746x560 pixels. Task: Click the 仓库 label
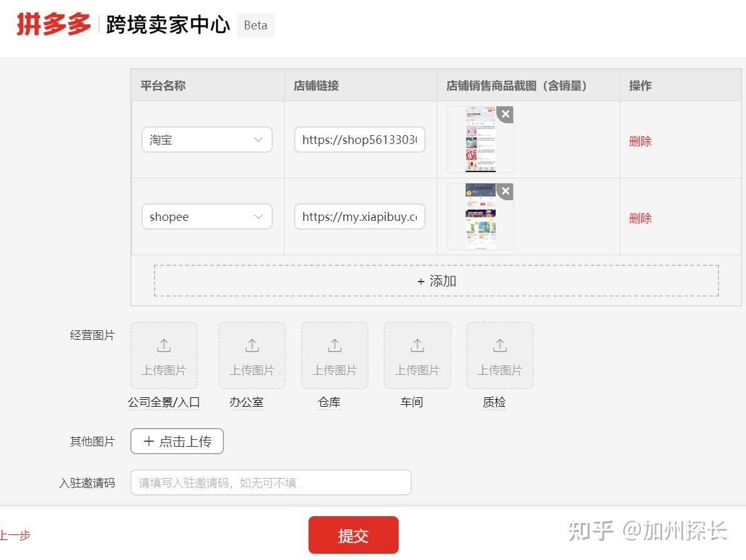(329, 402)
